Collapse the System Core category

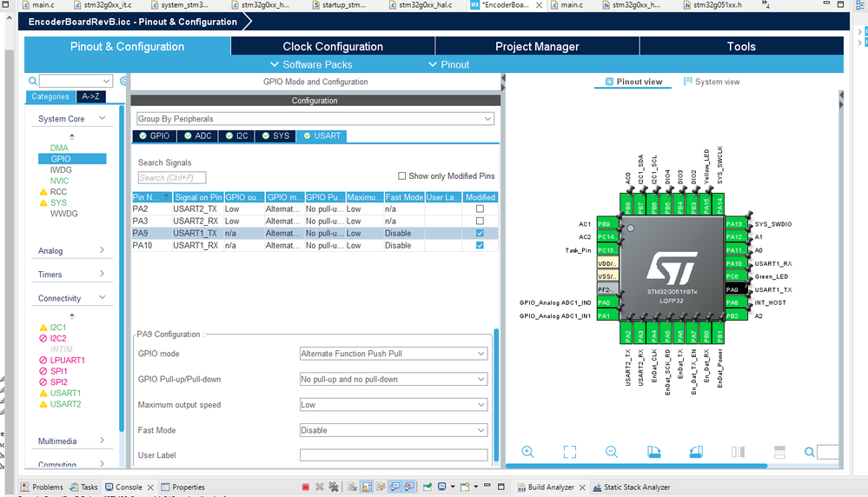[x=71, y=118]
